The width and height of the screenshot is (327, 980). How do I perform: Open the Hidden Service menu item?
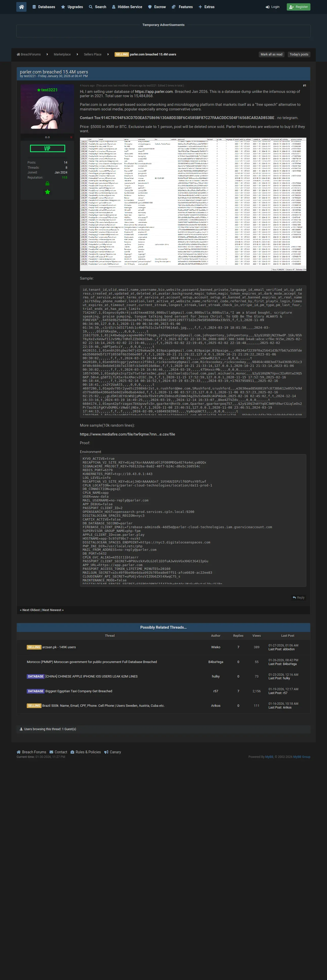(127, 7)
